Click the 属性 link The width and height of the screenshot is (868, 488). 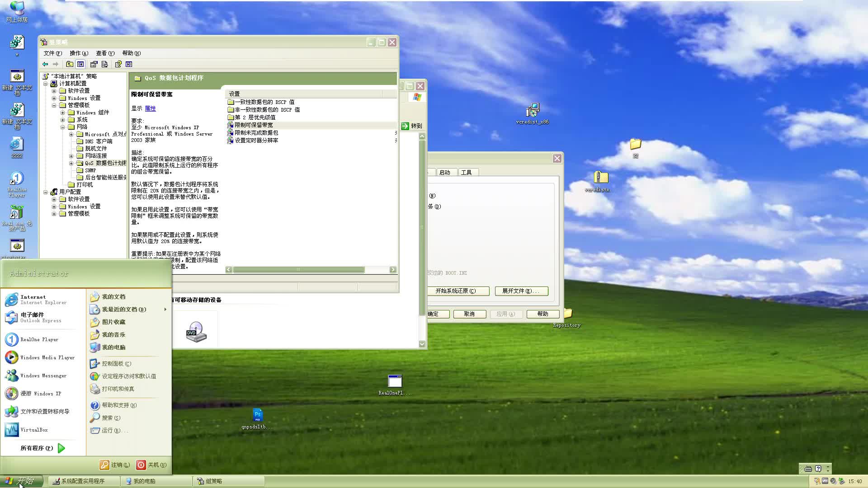(x=150, y=108)
